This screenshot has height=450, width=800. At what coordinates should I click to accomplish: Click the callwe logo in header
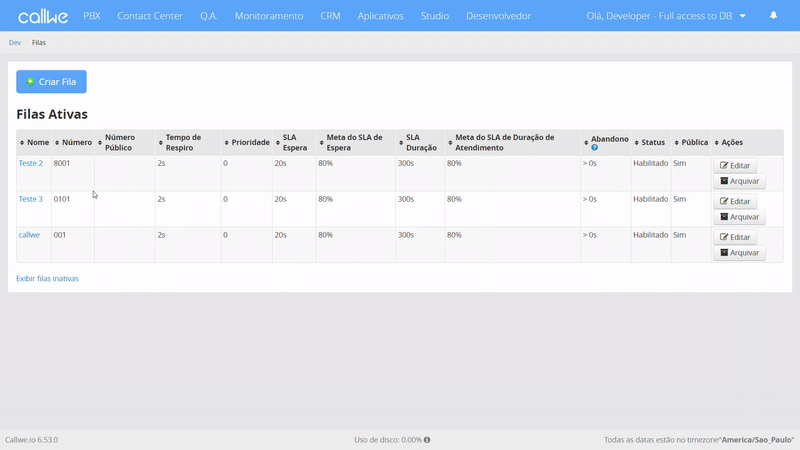(43, 16)
